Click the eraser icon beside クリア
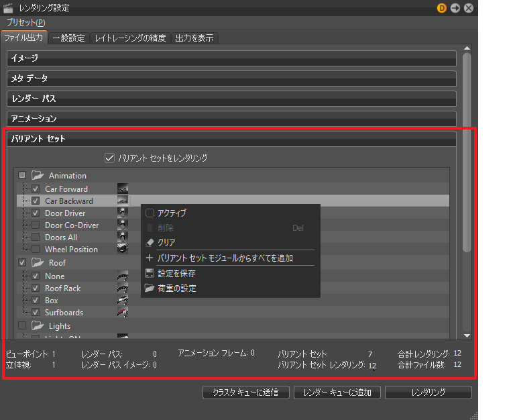Image resolution: width=515 pixels, height=420 pixels. (150, 242)
